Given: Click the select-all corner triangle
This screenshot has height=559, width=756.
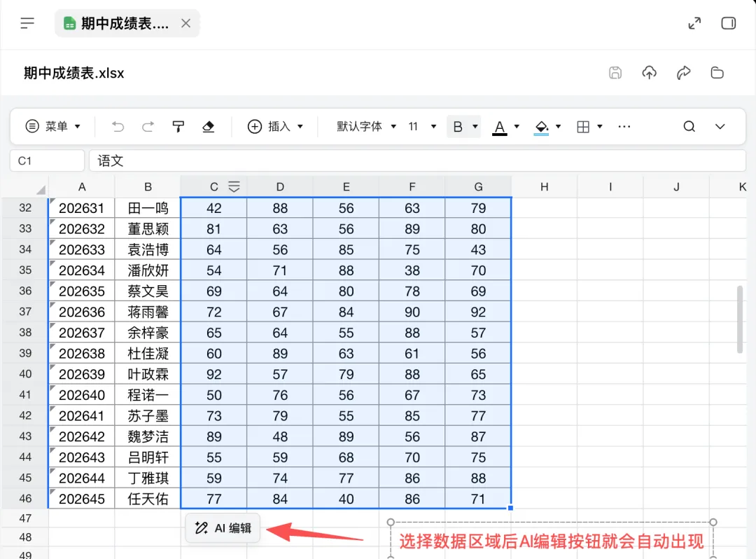Looking at the screenshot, I should 41,189.
